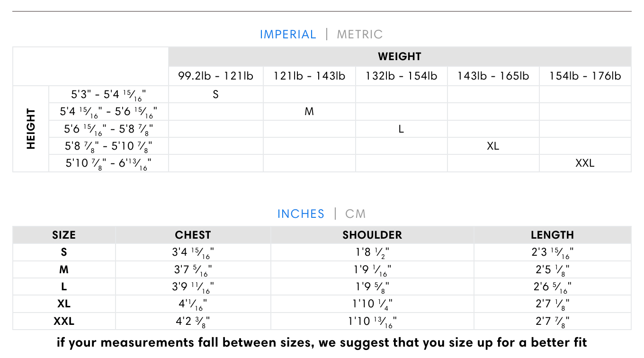
Task: Select the IMPERIAL units tab
Action: (x=288, y=35)
